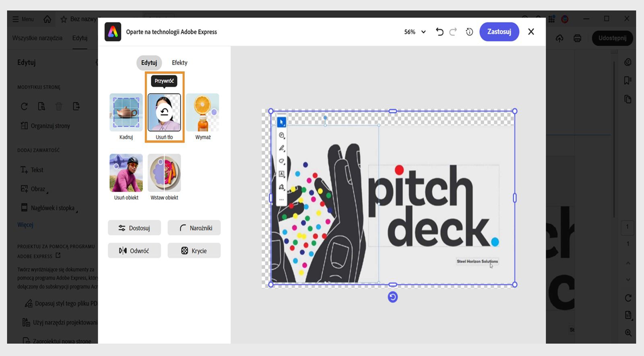Click the right-edge middle selection handle

[515, 198]
